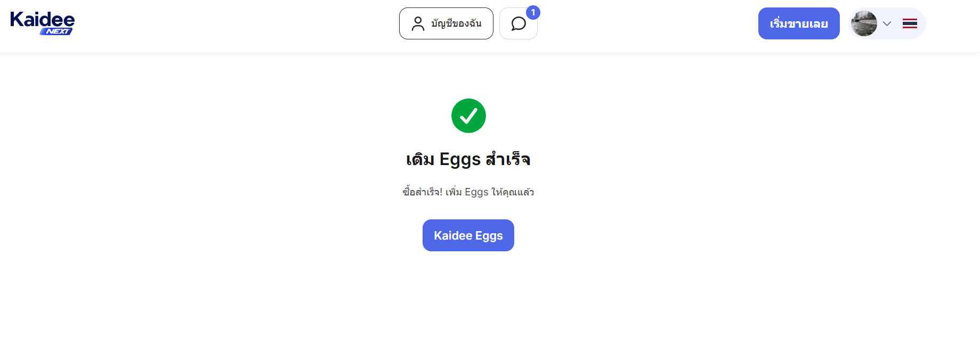The image size is (980, 361).
Task: Expand the profile dropdown chevron
Action: coord(887,23)
